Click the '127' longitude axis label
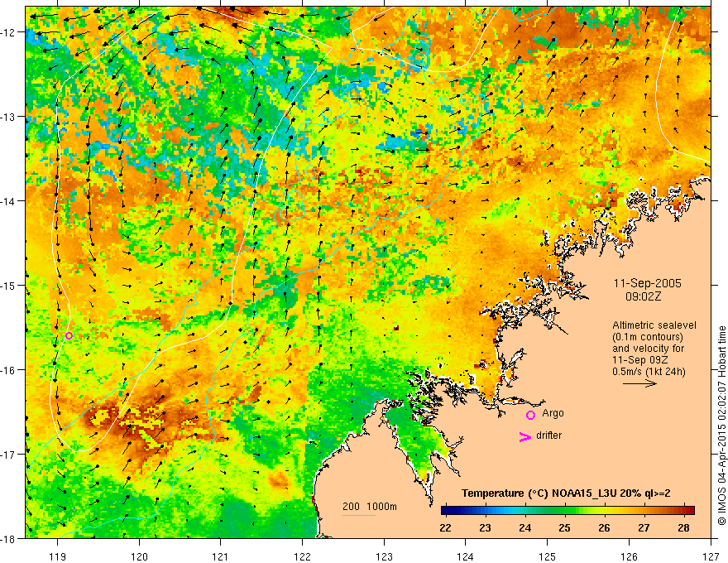 711,556
